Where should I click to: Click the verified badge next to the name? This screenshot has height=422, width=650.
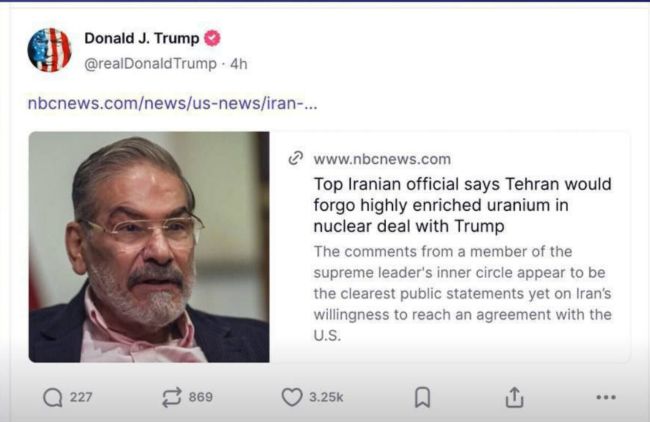click(x=212, y=39)
